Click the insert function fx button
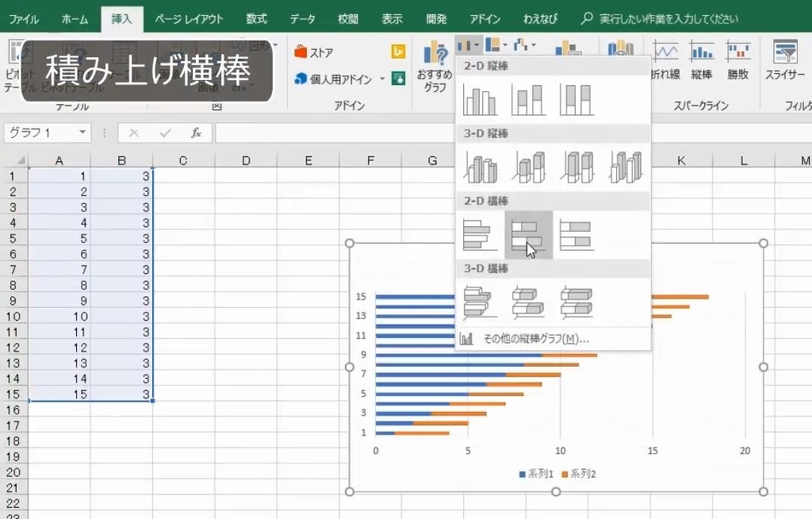Viewport: 812px width, 519px height. [196, 133]
